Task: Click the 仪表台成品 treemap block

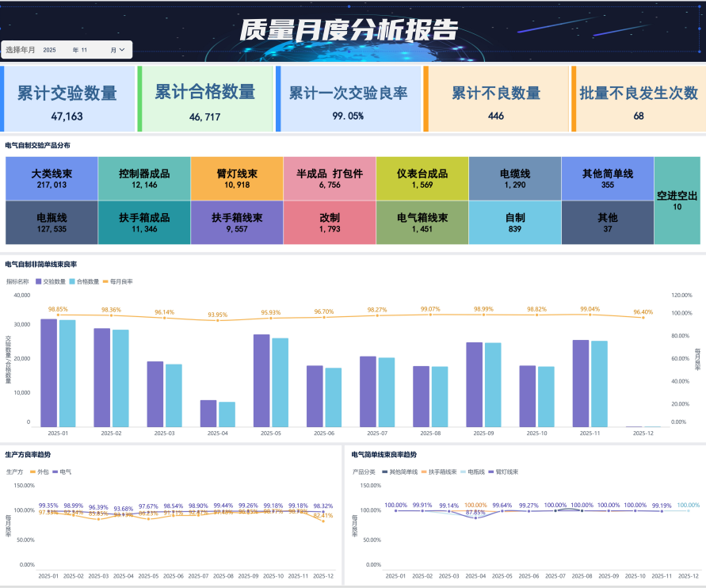Action: tap(422, 178)
